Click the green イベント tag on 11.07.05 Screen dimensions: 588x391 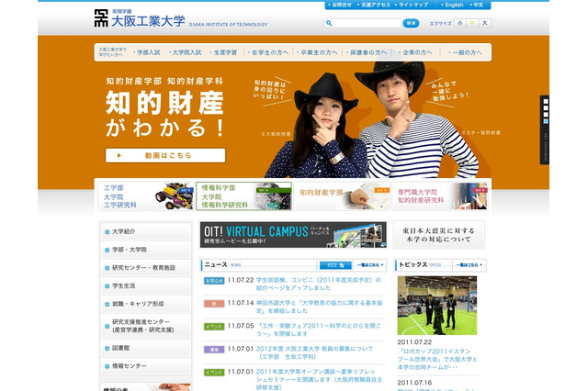(x=214, y=327)
